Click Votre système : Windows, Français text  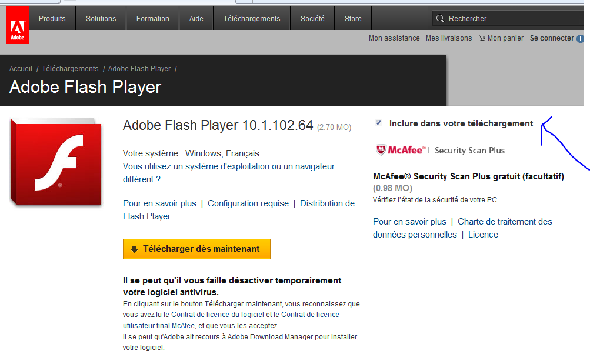click(191, 153)
